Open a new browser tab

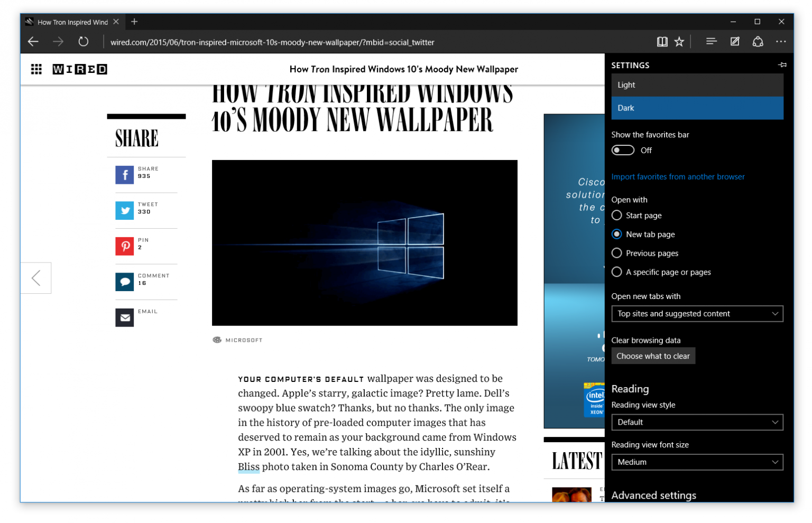134,22
